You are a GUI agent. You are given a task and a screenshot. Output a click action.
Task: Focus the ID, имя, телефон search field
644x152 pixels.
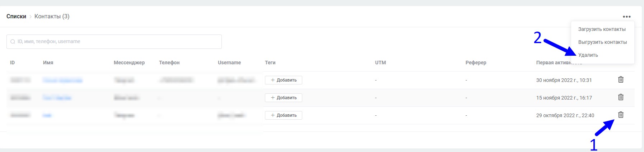click(x=114, y=42)
